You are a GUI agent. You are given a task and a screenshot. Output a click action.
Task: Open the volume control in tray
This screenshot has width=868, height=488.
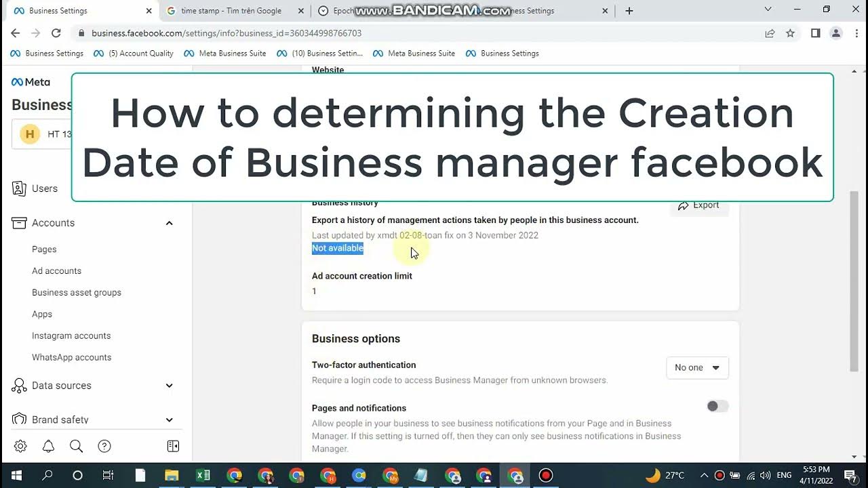tap(766, 475)
